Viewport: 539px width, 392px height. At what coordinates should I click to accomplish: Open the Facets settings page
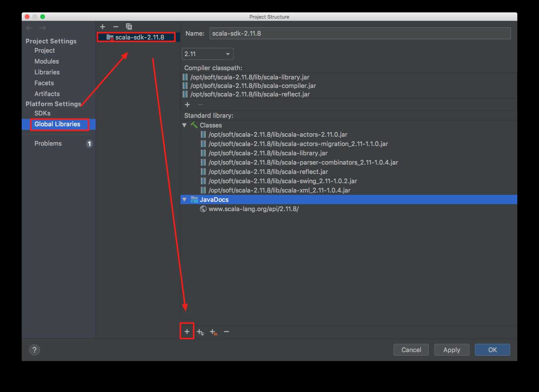pyautogui.click(x=44, y=83)
